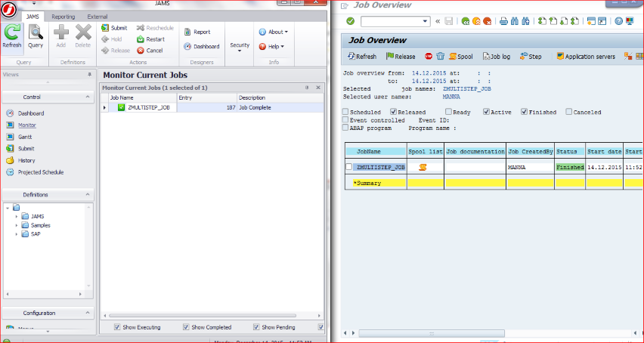Select the ZMULTISTEP_JOB row in JAMS monitor
Image resolution: width=644 pixels, height=343 pixels.
click(x=212, y=107)
